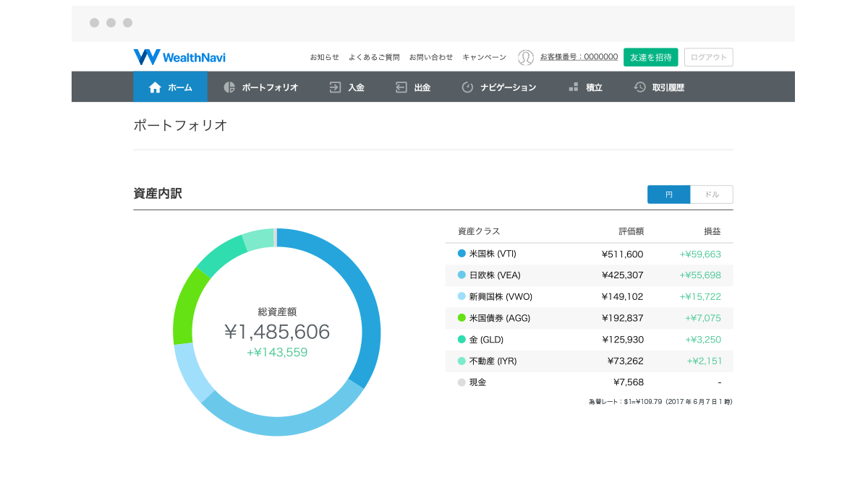
Task: Click the pie chart icon beside ポートフォリオ
Action: pos(229,87)
